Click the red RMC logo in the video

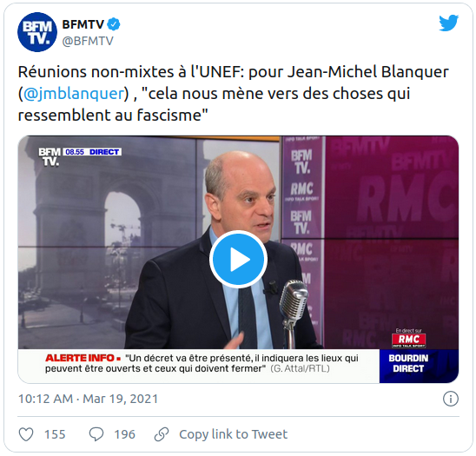pos(408,340)
